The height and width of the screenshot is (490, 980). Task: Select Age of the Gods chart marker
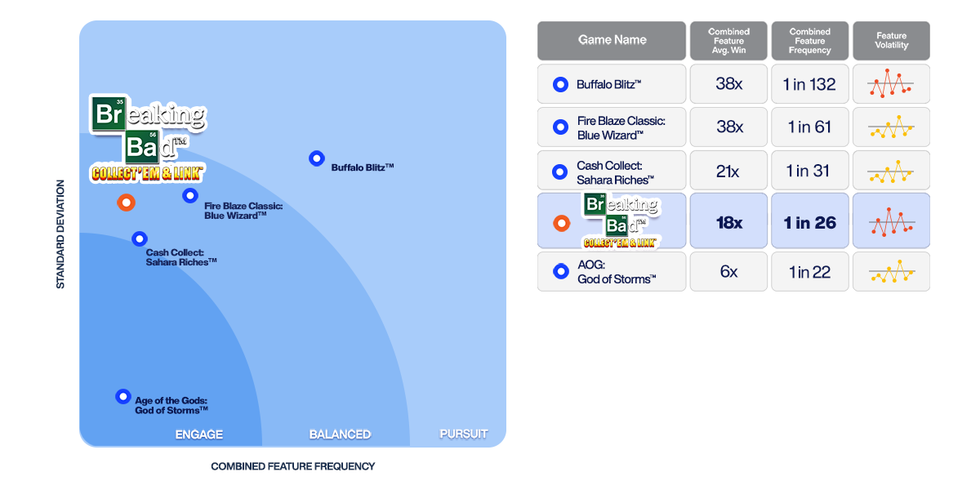[x=123, y=397]
